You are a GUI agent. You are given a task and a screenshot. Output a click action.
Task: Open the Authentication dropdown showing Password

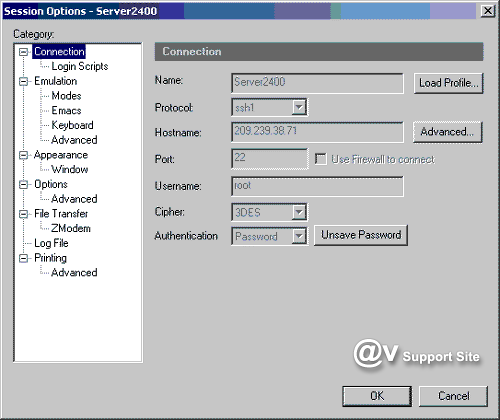[299, 236]
